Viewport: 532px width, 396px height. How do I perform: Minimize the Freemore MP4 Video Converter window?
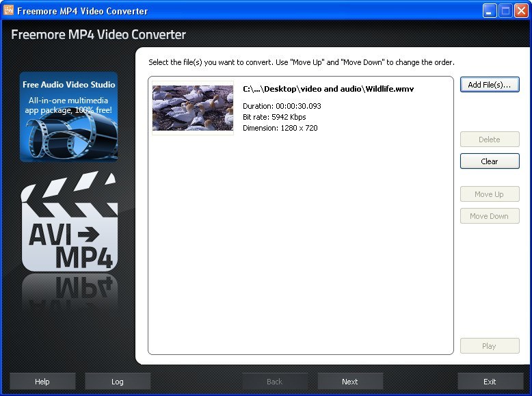coord(489,11)
